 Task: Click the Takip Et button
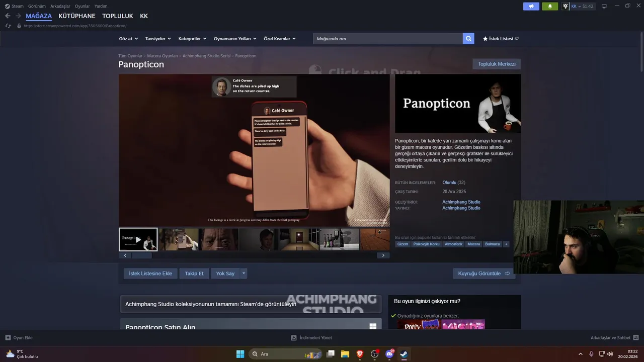pyautogui.click(x=194, y=274)
